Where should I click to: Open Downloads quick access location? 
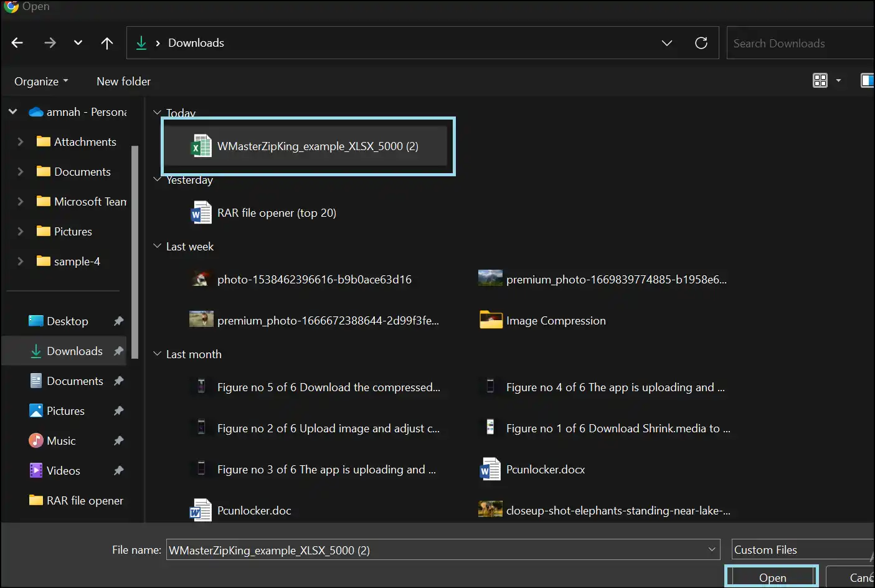click(x=66, y=351)
